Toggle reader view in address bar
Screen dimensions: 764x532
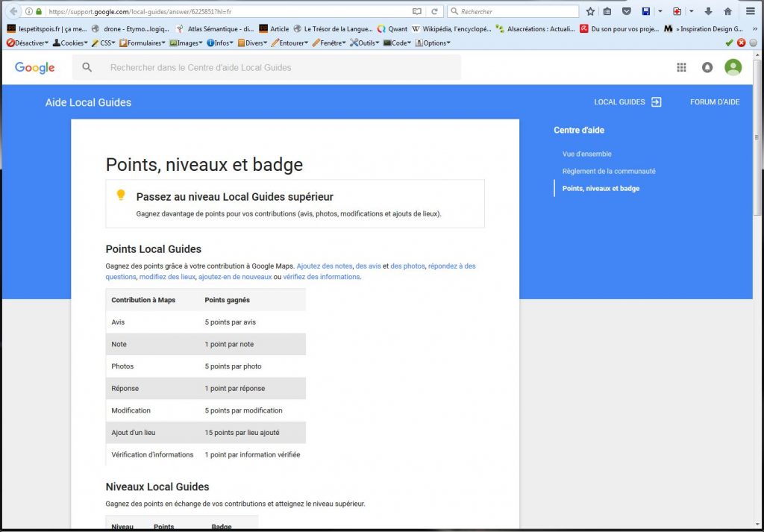[417, 12]
